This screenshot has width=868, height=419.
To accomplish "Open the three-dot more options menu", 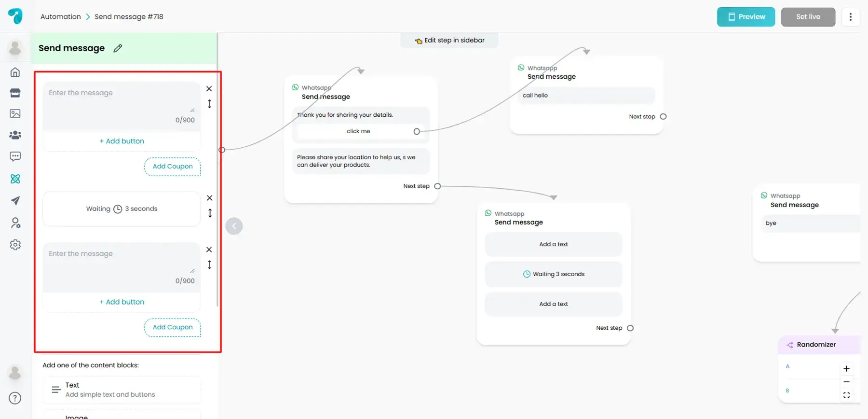I will [850, 17].
